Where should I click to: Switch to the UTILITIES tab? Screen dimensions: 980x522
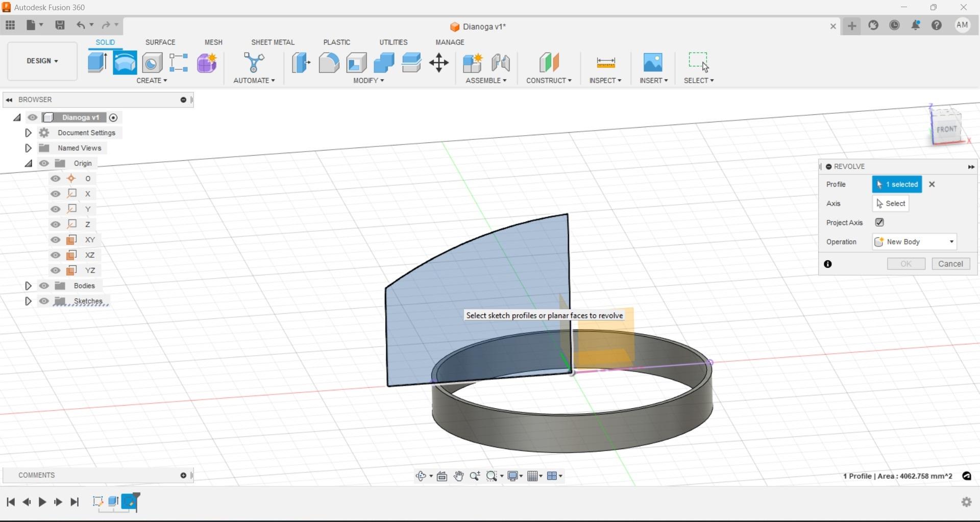394,42
